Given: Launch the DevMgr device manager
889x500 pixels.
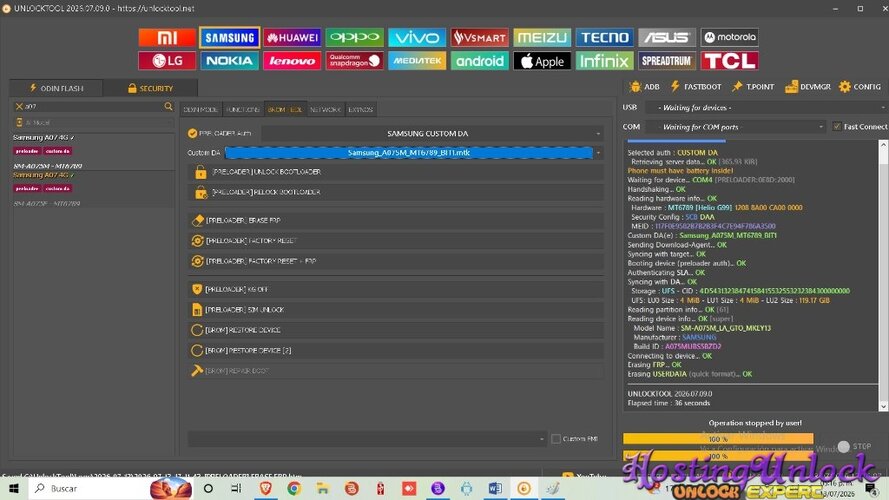Looking at the screenshot, I should coord(808,87).
